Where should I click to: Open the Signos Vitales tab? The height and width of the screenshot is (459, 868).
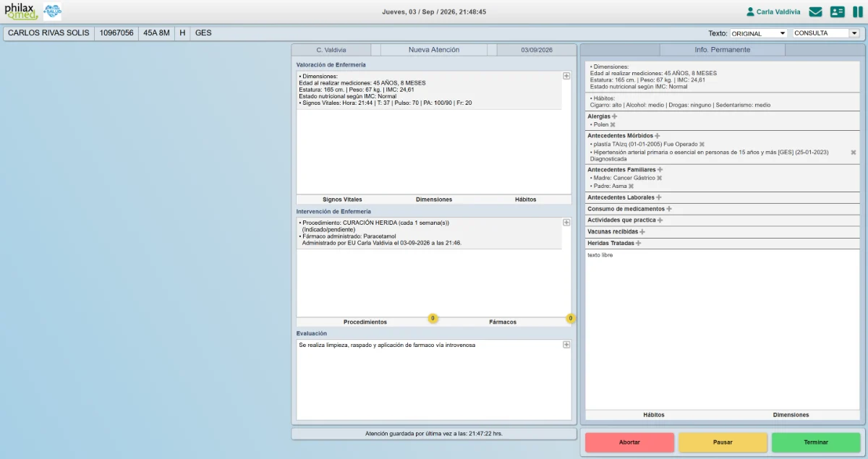click(x=342, y=200)
